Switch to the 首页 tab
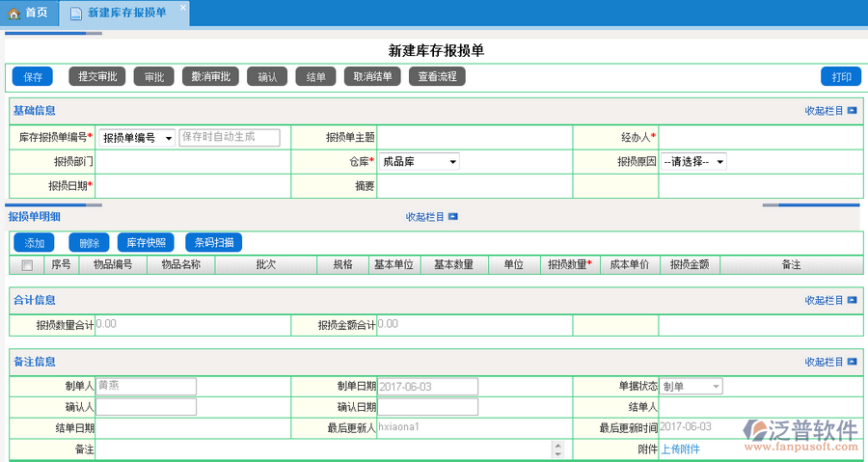 [29, 14]
